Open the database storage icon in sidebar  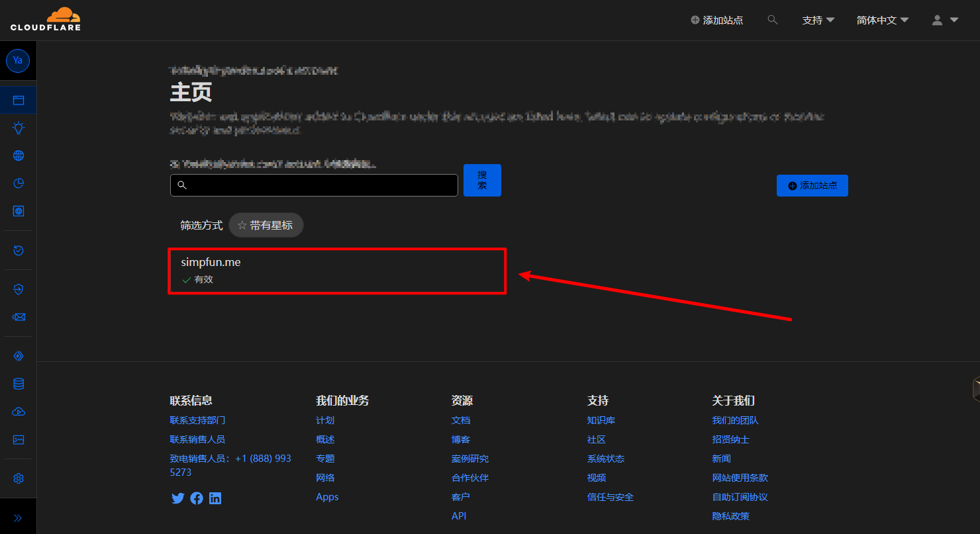click(19, 384)
